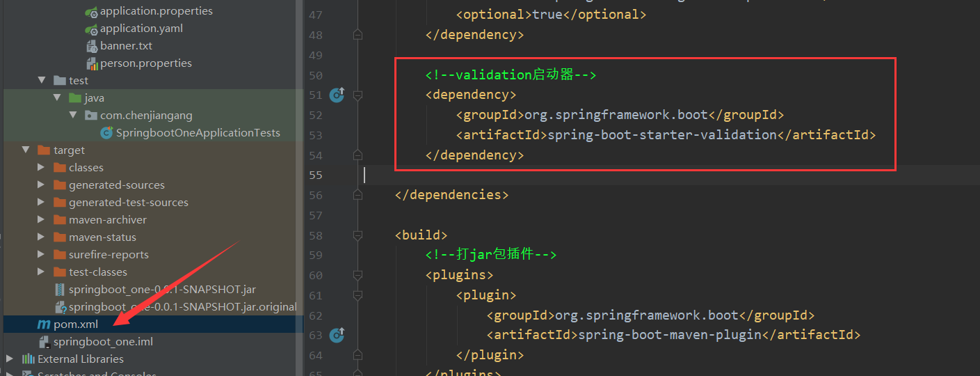This screenshot has width=980, height=376.
Task: Click the jar.original file icon
Action: pyautogui.click(x=60, y=307)
